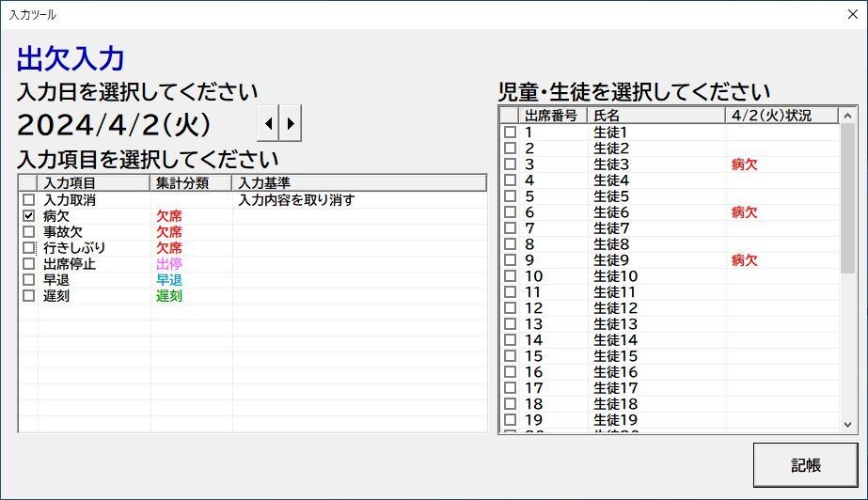Select checkbox for student number 2
868x500 pixels.
(x=511, y=148)
